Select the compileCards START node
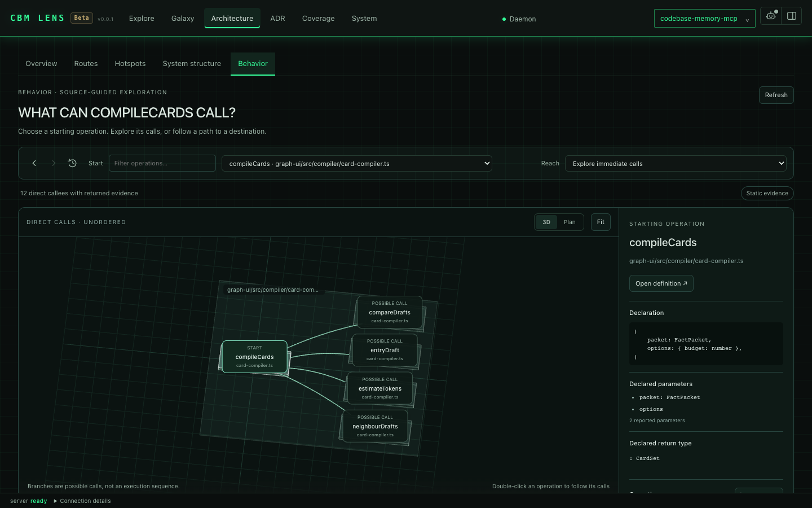Image resolution: width=812 pixels, height=508 pixels. 254,357
